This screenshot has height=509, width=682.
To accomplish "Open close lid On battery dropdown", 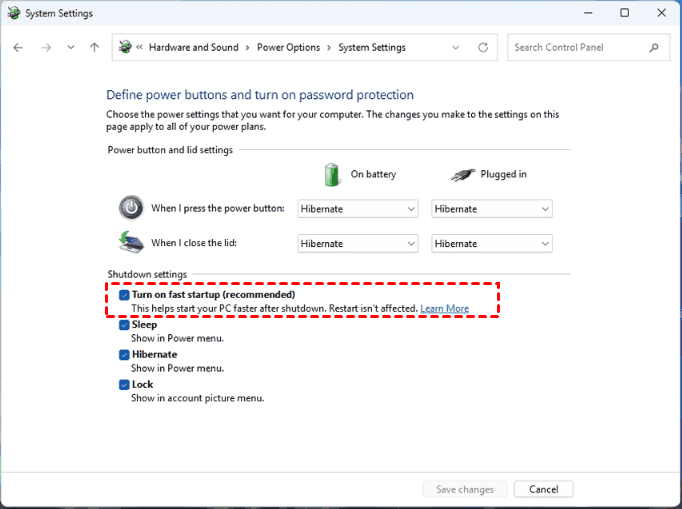I will [x=358, y=243].
